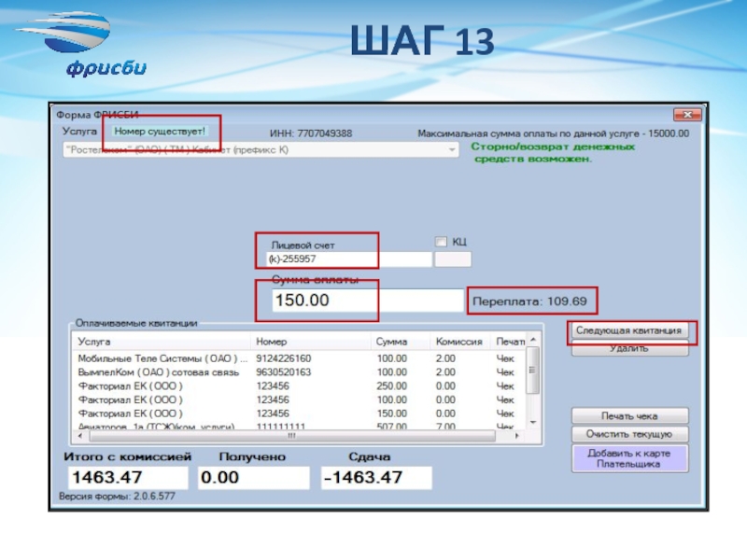The height and width of the screenshot is (560, 747).
Task: Click the Переплата: 109.69 label
Action: [529, 301]
